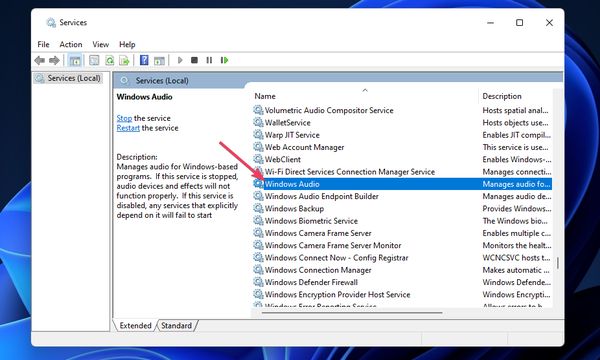Click gear icon beside WebClient
The height and width of the screenshot is (360, 600).
(258, 159)
